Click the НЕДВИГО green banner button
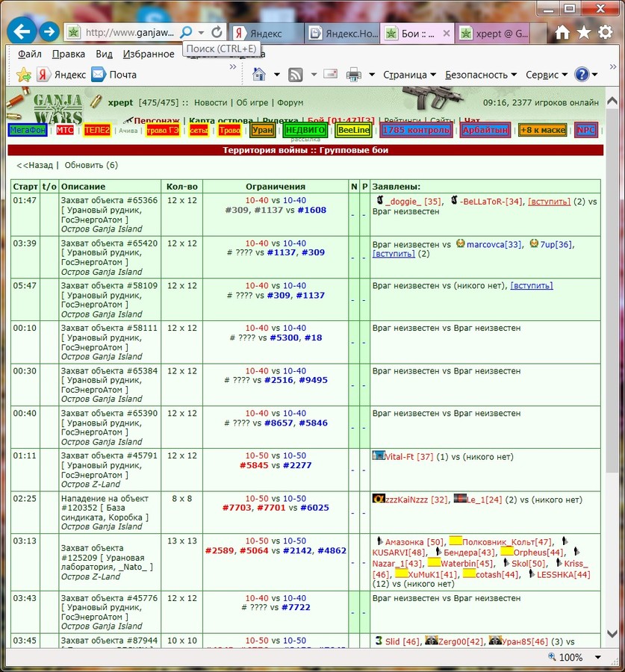625x672 pixels. [305, 130]
